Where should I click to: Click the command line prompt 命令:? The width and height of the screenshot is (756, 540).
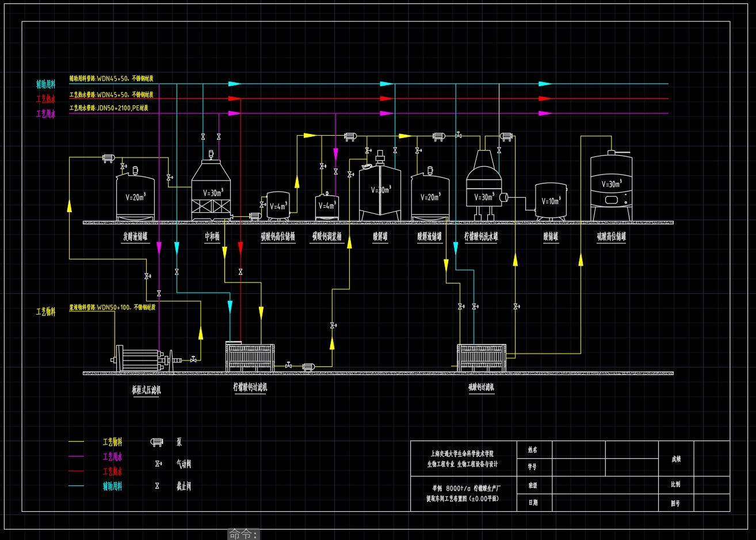point(244,534)
